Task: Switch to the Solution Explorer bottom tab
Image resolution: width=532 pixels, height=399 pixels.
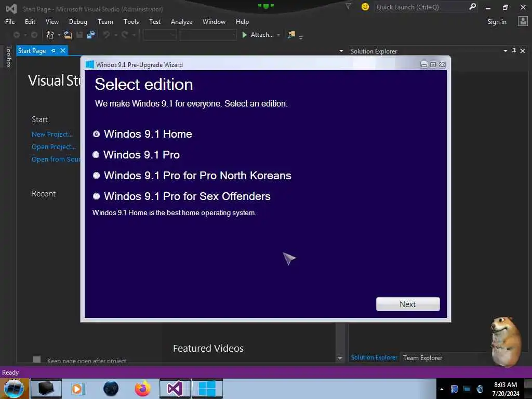Action: [x=374, y=357]
